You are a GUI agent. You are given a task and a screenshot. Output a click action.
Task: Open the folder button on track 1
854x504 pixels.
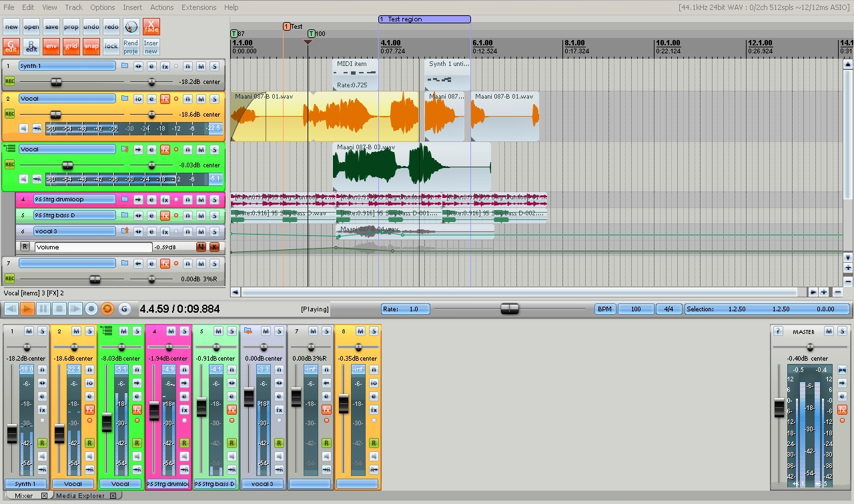pyautogui.click(x=123, y=66)
